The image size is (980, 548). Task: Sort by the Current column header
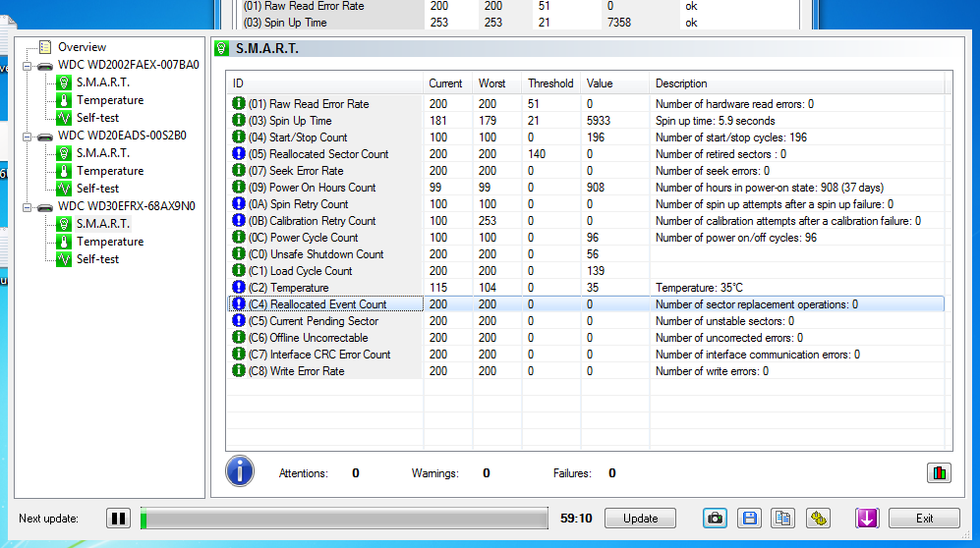pos(447,83)
